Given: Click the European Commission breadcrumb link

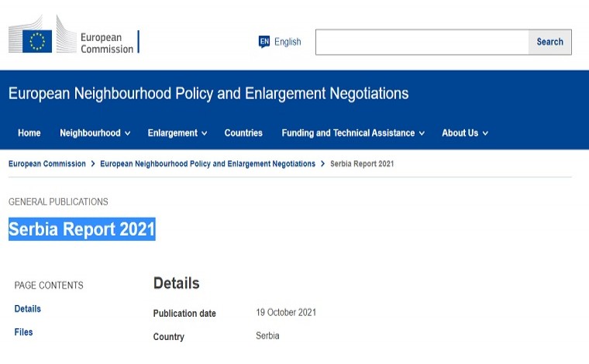Looking at the screenshot, I should point(47,163).
